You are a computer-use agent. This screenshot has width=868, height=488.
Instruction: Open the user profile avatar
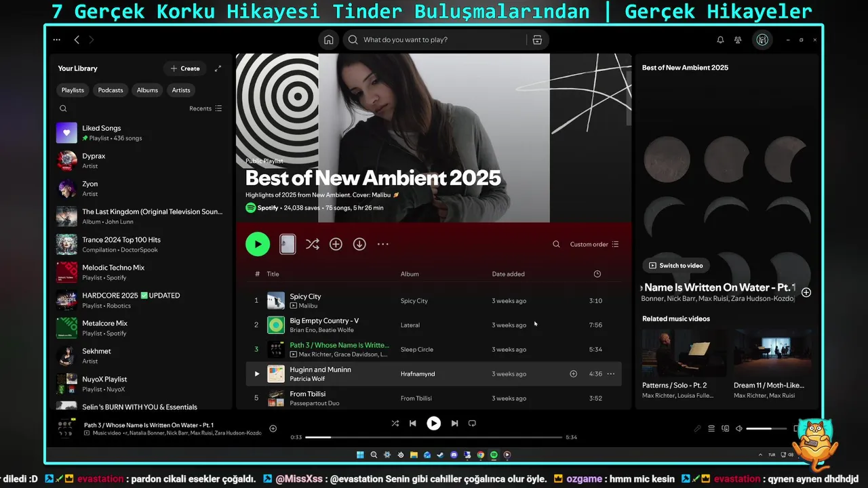[x=762, y=40]
